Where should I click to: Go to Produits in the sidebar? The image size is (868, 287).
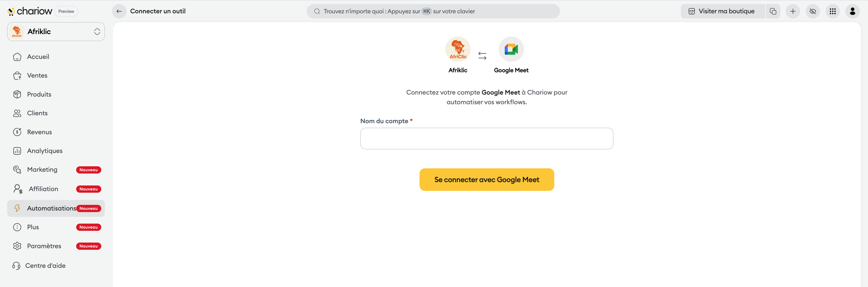pos(39,94)
